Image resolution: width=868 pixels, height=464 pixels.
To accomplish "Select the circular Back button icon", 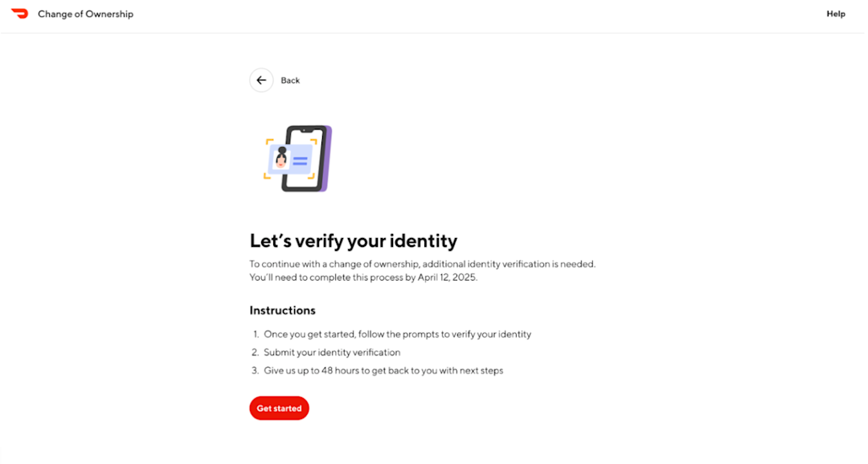I will (260, 80).
